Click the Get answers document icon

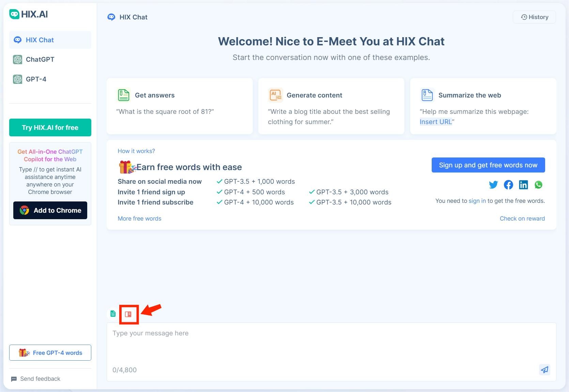(123, 95)
